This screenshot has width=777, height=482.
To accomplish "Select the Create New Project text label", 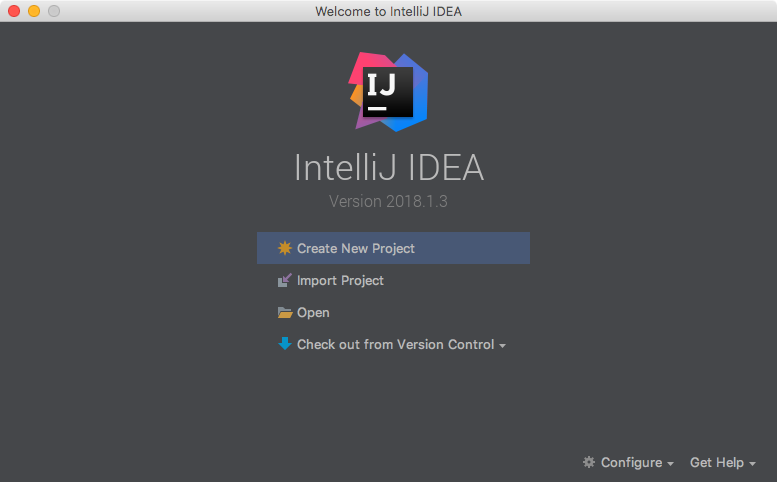I will 356,248.
